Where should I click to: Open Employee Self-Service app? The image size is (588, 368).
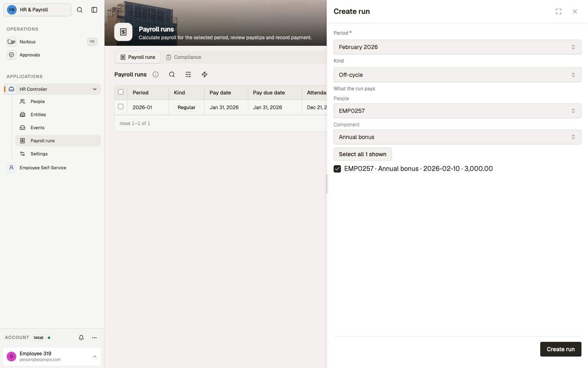pos(52,168)
